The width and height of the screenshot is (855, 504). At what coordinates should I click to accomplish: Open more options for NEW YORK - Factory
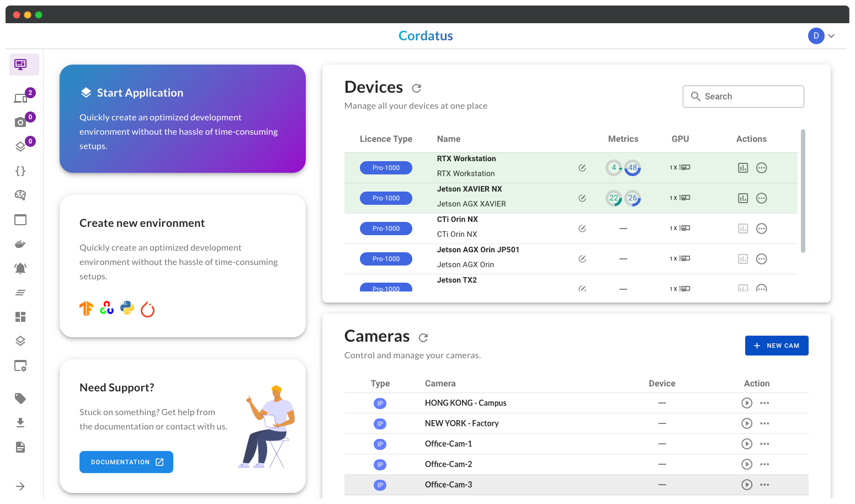coord(764,423)
